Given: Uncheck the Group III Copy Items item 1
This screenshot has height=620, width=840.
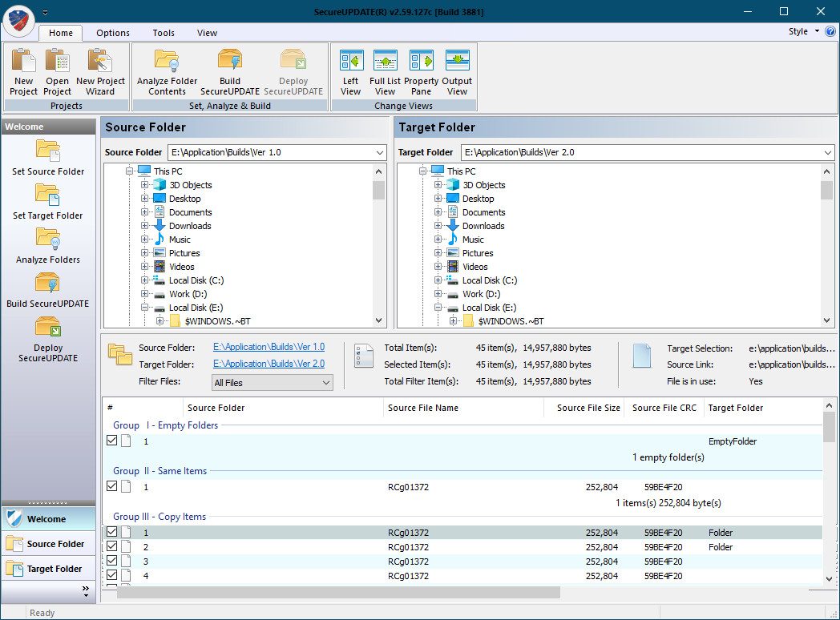Looking at the screenshot, I should (112, 532).
